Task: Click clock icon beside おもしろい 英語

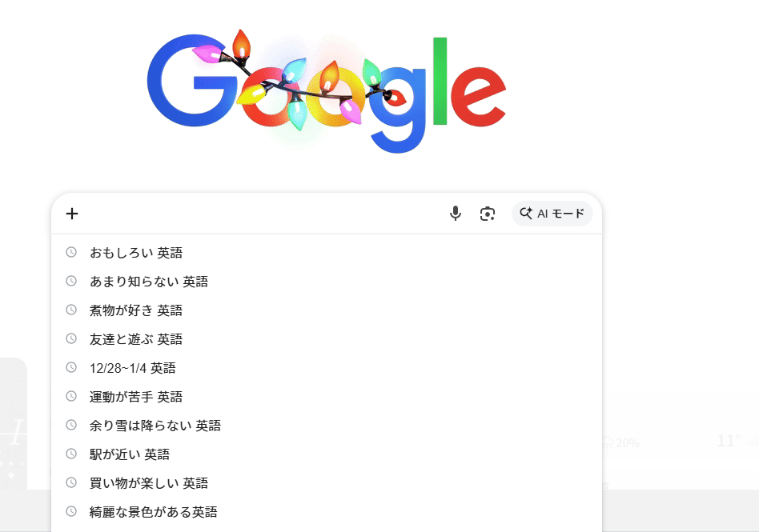Action: (x=71, y=252)
